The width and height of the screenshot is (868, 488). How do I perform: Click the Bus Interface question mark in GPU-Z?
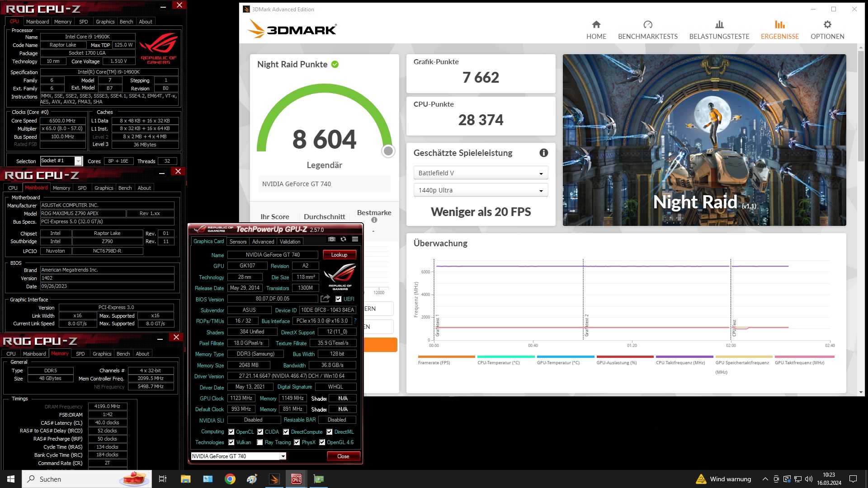(x=355, y=321)
